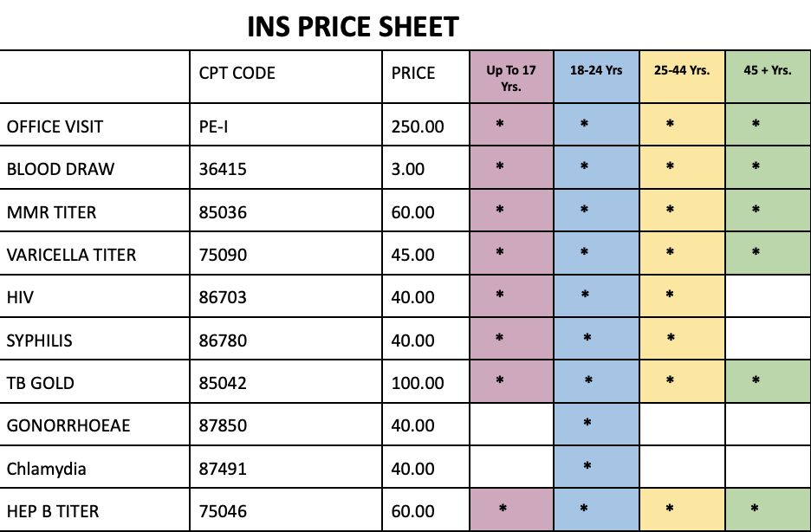Click the pink Up To 17 Yrs. header
This screenshot has width=811, height=532.
[511, 77]
